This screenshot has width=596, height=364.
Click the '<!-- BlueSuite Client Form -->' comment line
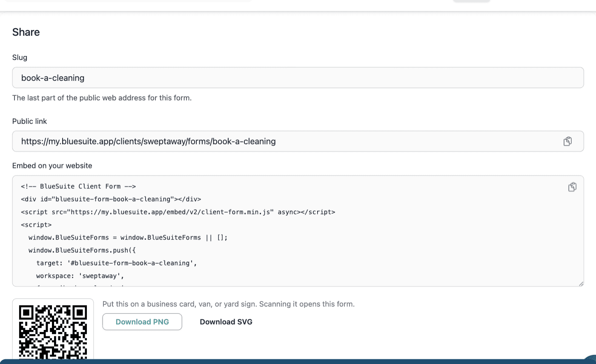[78, 186]
